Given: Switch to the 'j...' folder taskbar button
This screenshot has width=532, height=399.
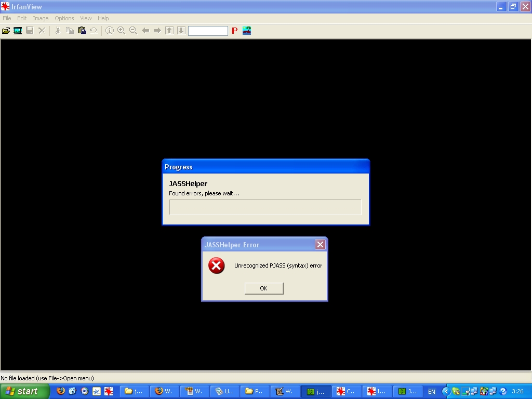Looking at the screenshot, I should coord(135,392).
